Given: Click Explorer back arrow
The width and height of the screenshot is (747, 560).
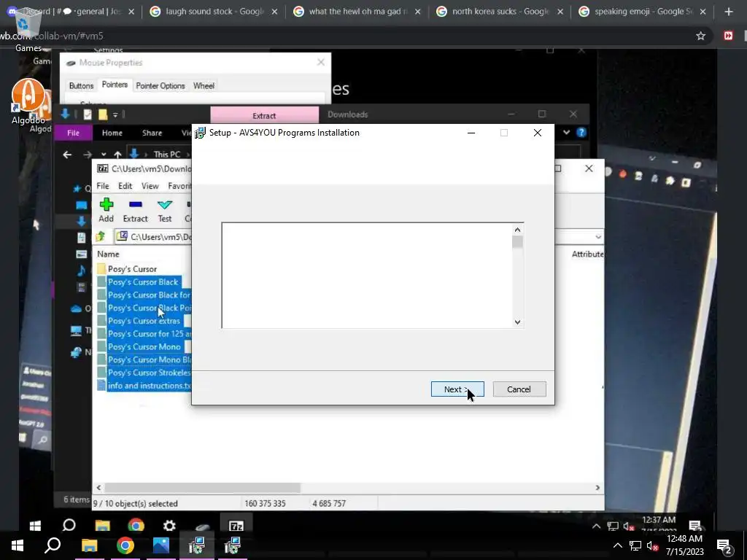Looking at the screenshot, I should [x=67, y=155].
